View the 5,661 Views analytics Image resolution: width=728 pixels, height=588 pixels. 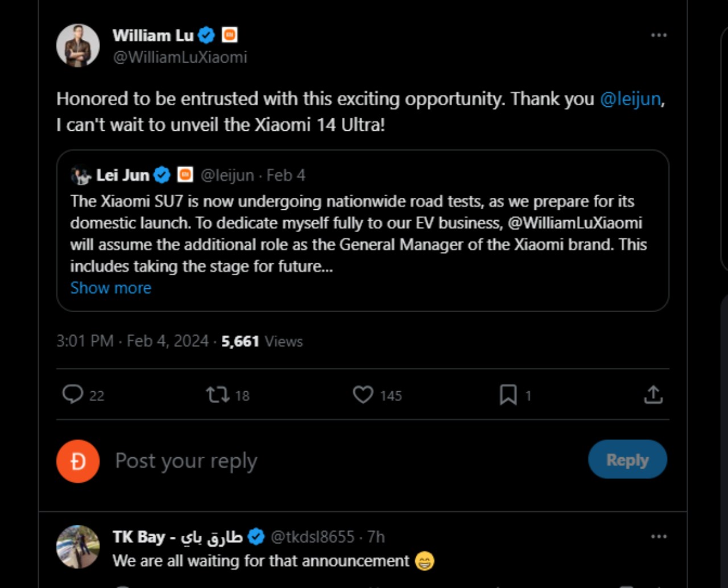(x=262, y=341)
